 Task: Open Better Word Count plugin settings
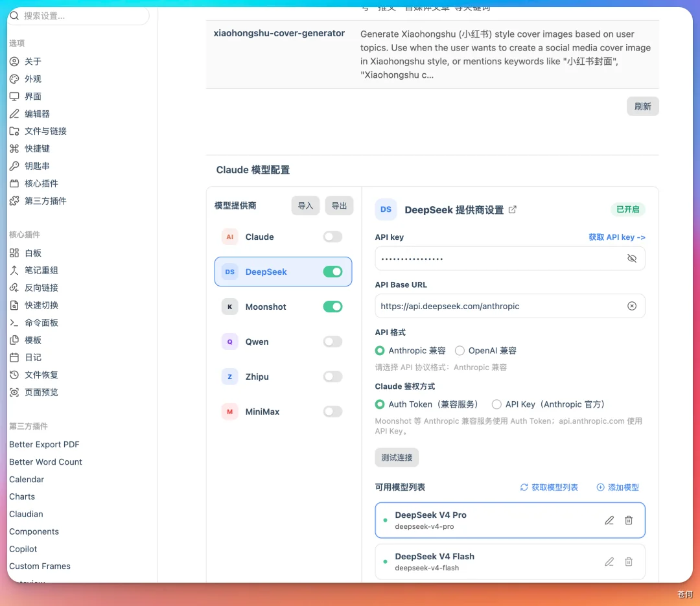[45, 461]
